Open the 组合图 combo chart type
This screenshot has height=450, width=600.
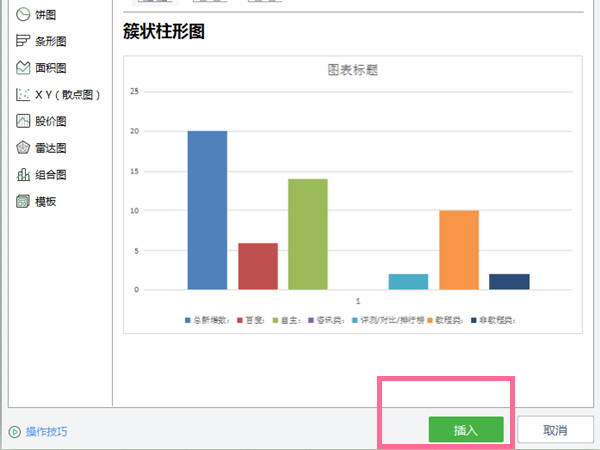tap(45, 174)
